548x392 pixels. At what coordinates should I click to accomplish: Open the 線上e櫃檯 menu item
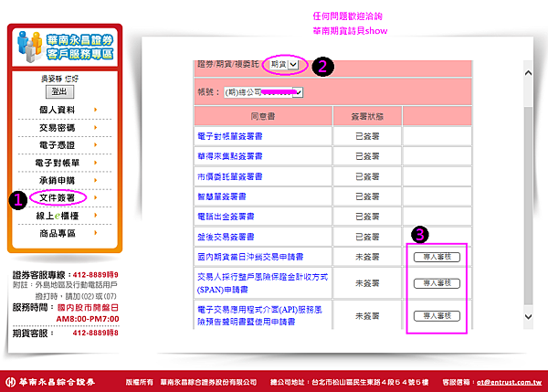(x=57, y=216)
